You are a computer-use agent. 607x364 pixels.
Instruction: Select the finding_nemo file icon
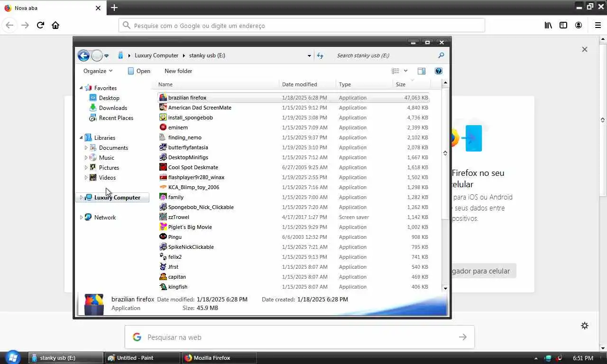pyautogui.click(x=163, y=137)
